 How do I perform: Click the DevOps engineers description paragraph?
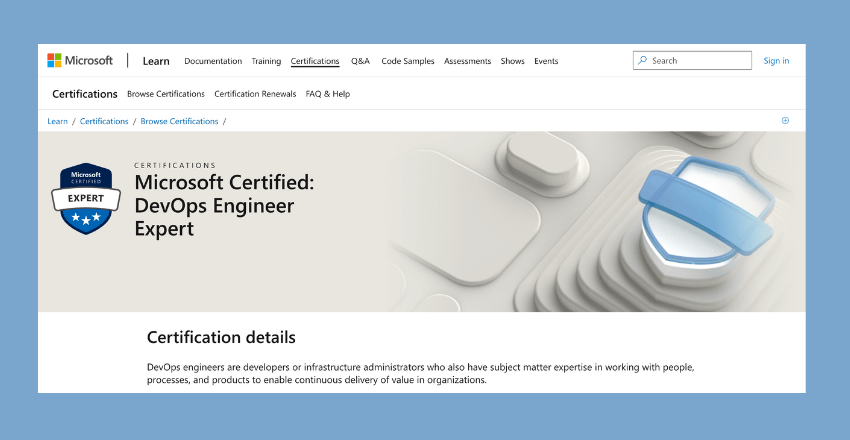coord(421,373)
